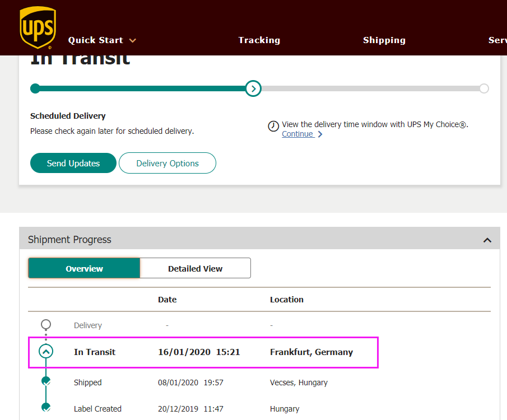The image size is (507, 420).
Task: Click the Shipped checkmark status icon
Action: coord(46,381)
